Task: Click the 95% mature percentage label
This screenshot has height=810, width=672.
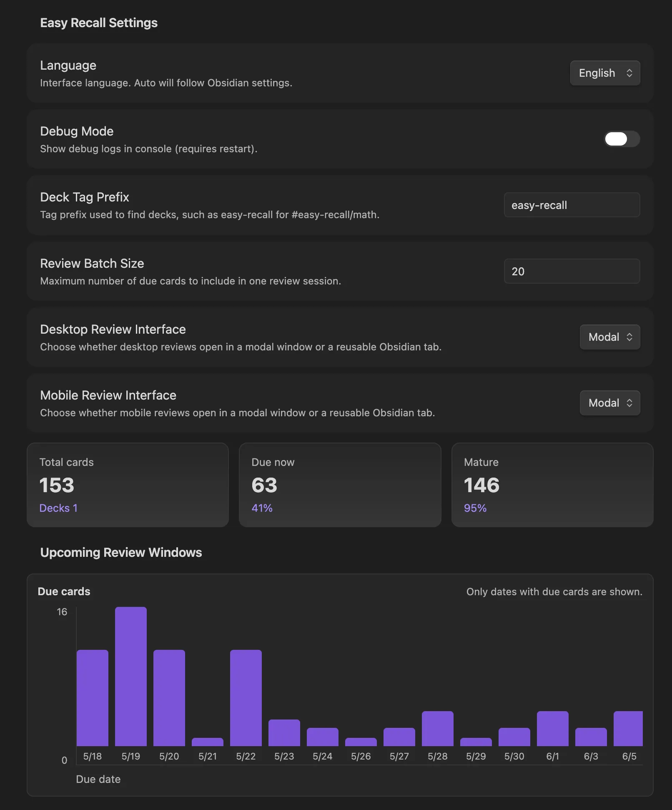Action: [475, 508]
